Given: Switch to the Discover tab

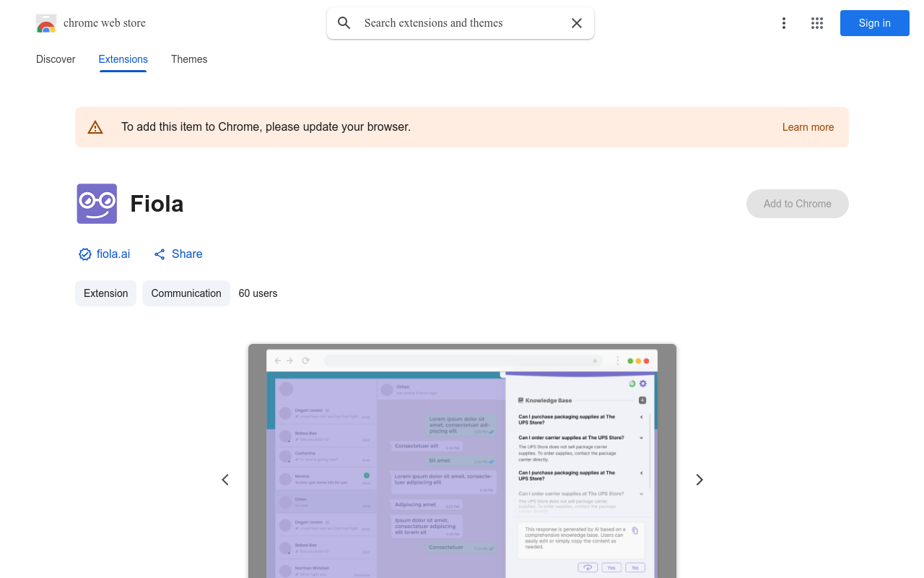Looking at the screenshot, I should [x=56, y=59].
